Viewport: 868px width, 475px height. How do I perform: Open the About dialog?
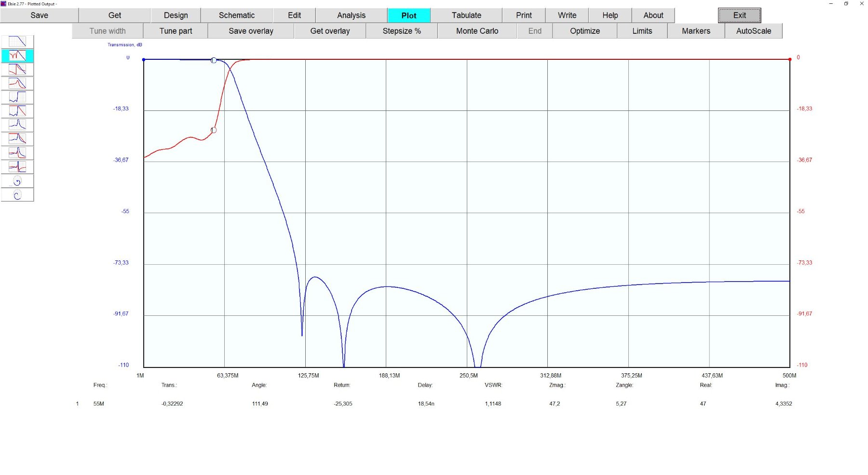tap(653, 15)
